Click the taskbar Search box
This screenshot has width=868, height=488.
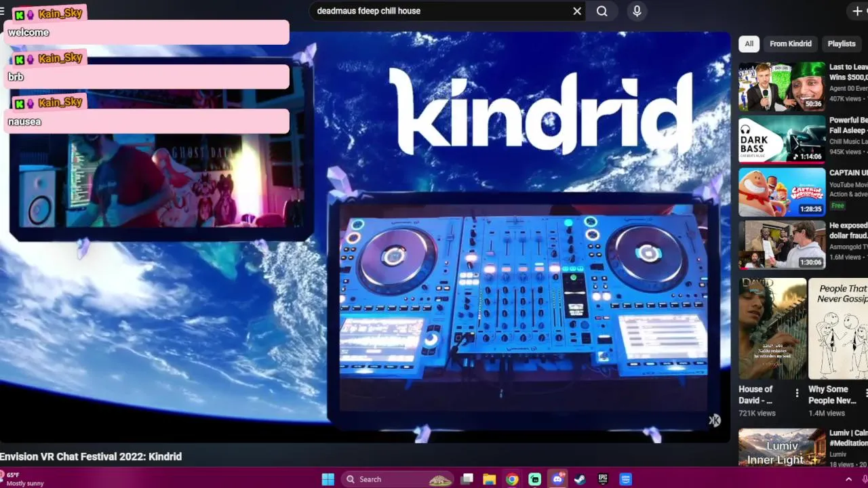397,479
